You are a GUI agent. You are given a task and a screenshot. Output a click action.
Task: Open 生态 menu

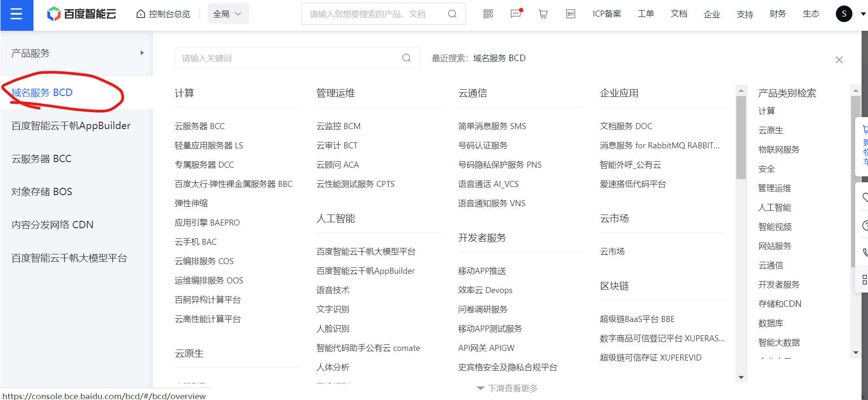(811, 14)
